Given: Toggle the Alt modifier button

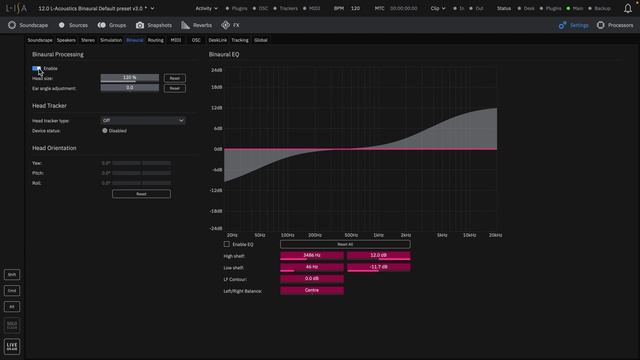Looking at the screenshot, I should [x=12, y=307].
